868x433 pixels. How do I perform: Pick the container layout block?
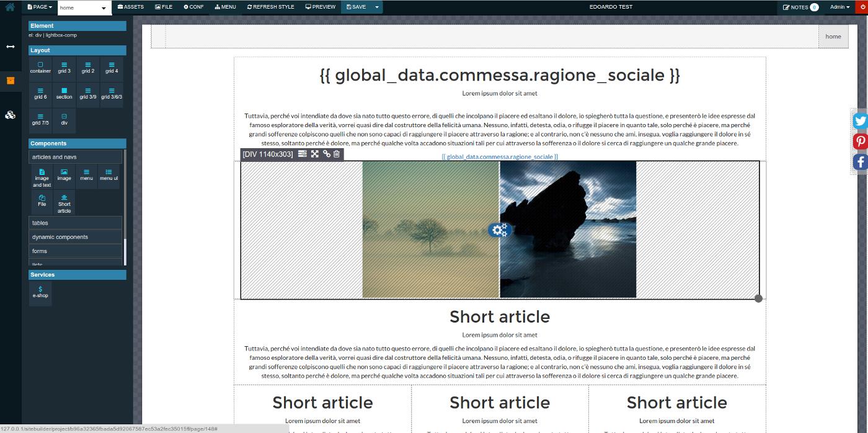pyautogui.click(x=40, y=68)
